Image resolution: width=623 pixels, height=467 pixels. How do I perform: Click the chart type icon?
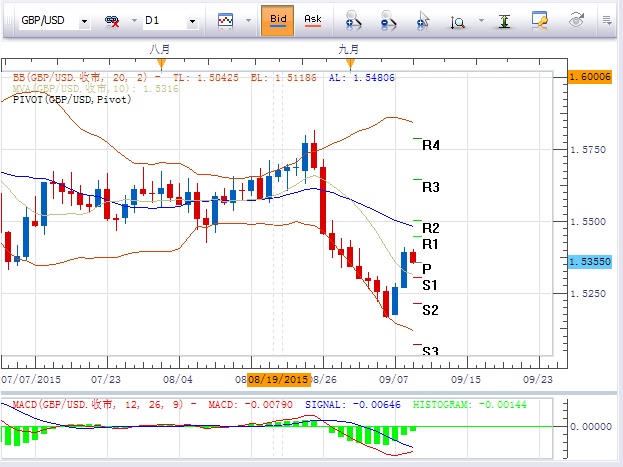(x=225, y=21)
